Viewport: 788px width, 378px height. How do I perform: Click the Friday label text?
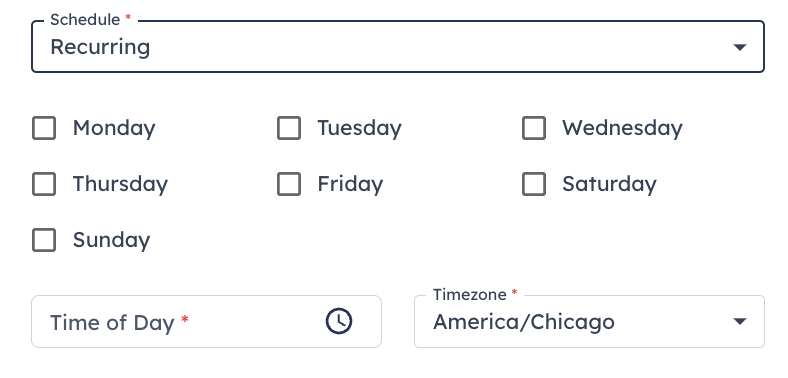tap(350, 184)
